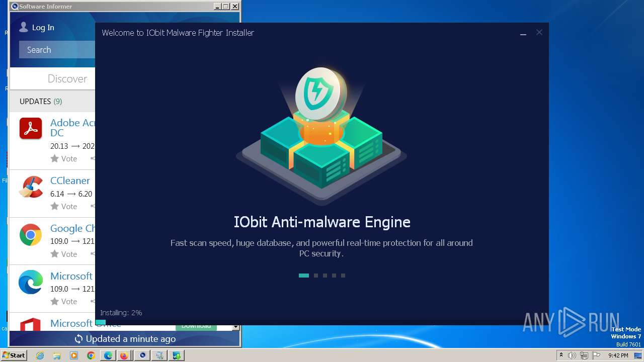Click the CCleaner title link

click(x=70, y=180)
